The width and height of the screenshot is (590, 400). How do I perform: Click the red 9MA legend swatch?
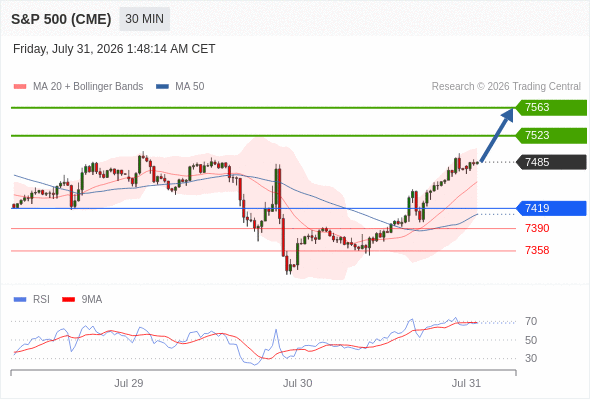pyautogui.click(x=68, y=300)
